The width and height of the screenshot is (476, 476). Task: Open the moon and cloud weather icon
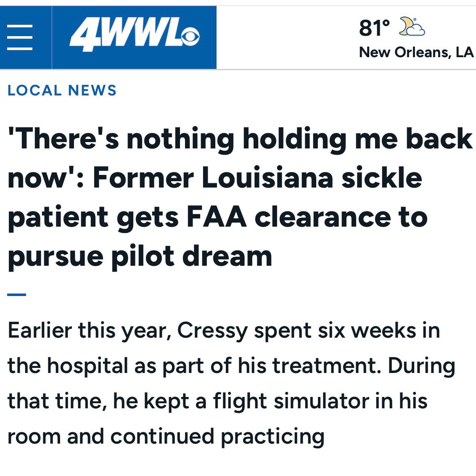coord(412,27)
